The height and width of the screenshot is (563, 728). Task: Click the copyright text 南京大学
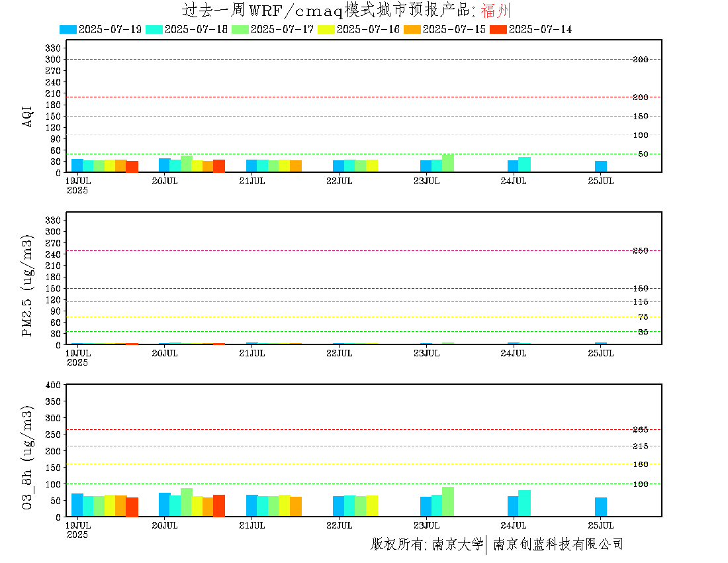pyautogui.click(x=458, y=544)
